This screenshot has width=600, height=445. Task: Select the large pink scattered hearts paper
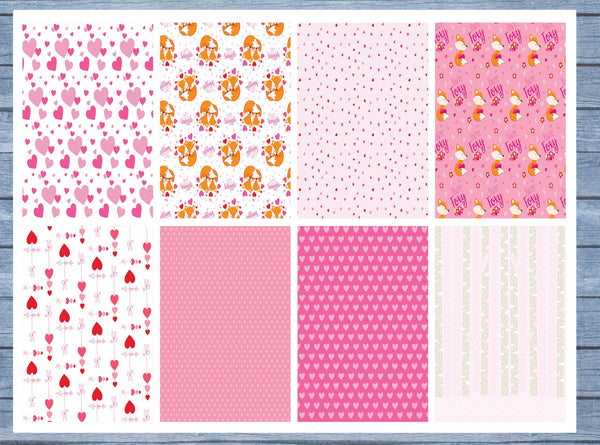click(x=88, y=121)
